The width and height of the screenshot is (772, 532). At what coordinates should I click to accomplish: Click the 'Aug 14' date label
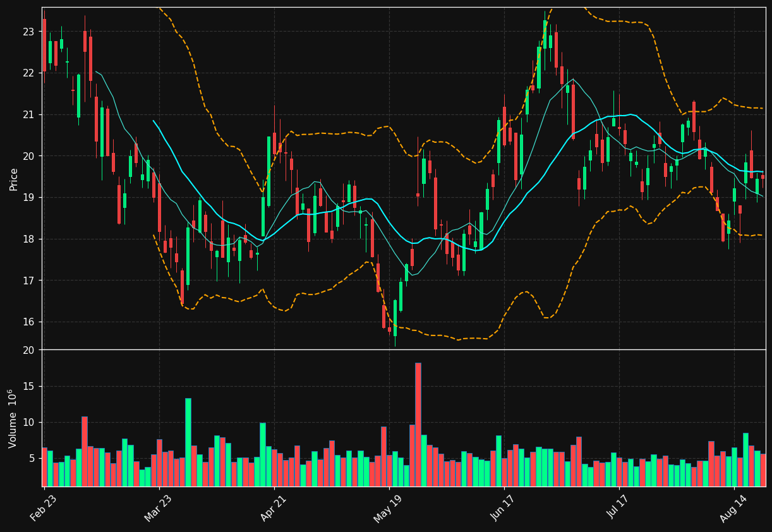pyautogui.click(x=733, y=508)
